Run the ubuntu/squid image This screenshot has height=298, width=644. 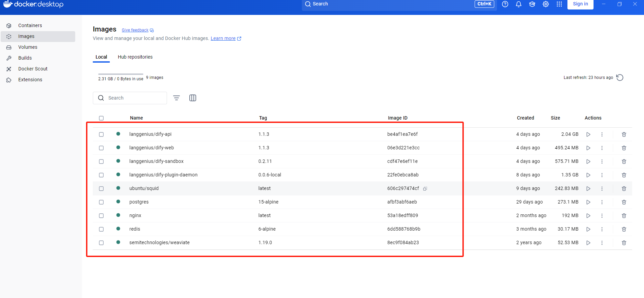pyautogui.click(x=588, y=189)
